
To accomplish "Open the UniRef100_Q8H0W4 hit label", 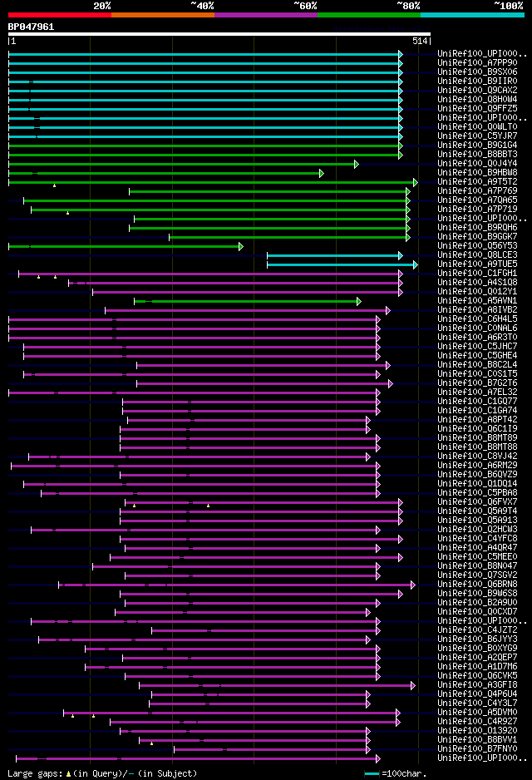I will 477,100.
